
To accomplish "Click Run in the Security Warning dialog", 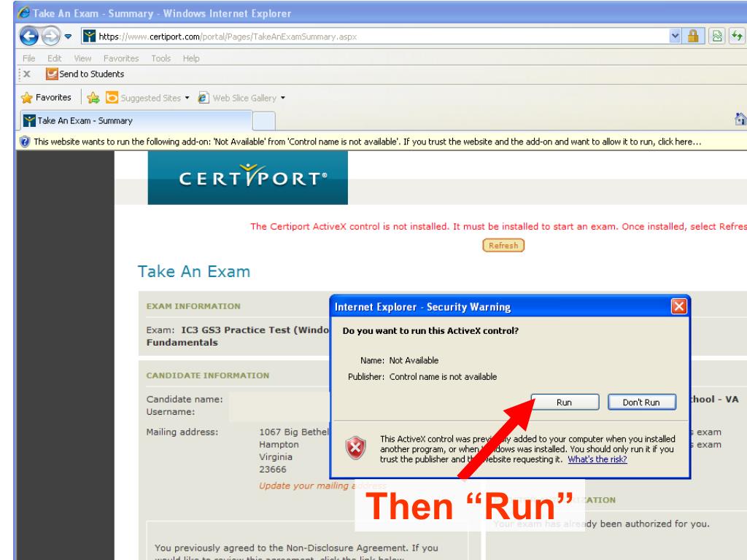I will (x=565, y=402).
